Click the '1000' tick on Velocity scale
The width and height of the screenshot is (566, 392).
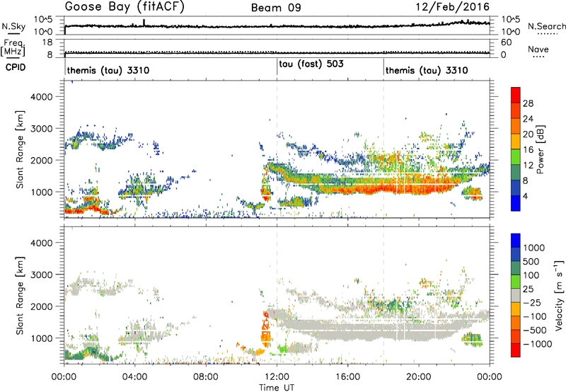point(534,248)
